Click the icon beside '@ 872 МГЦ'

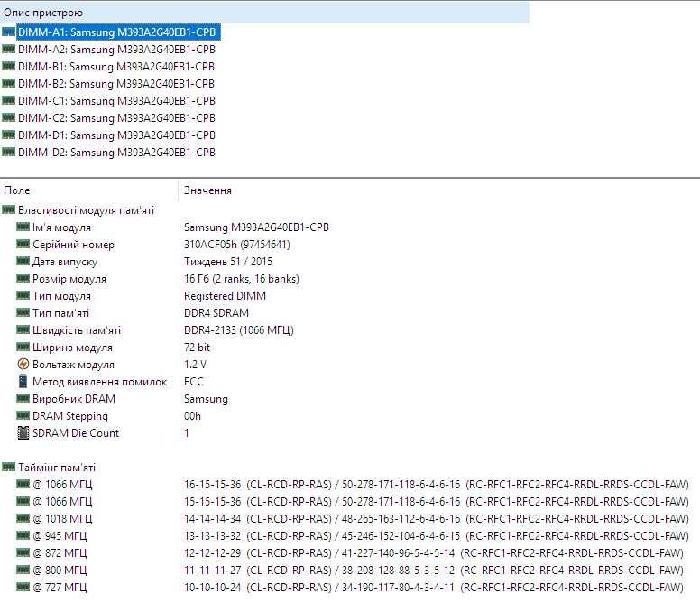[x=23, y=552]
